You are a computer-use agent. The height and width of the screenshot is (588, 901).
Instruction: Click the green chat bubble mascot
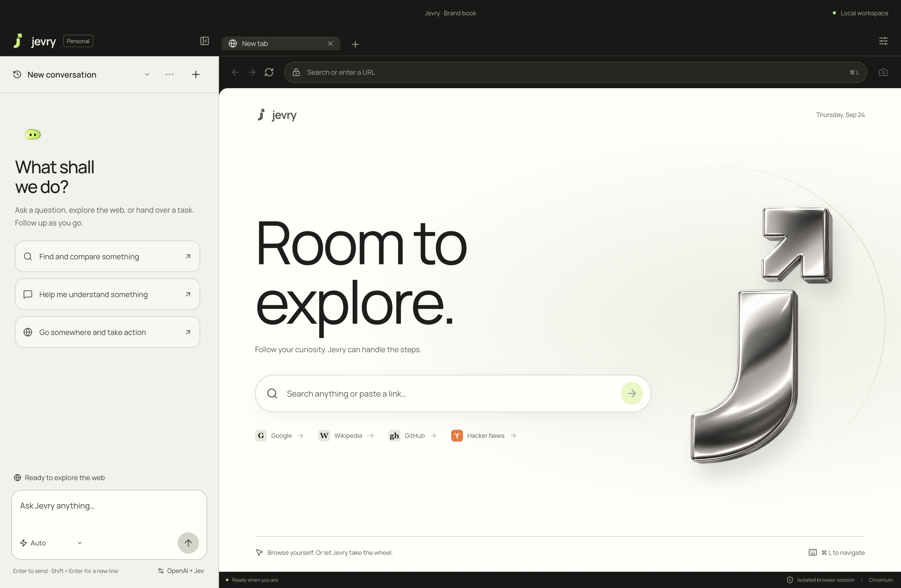[33, 134]
